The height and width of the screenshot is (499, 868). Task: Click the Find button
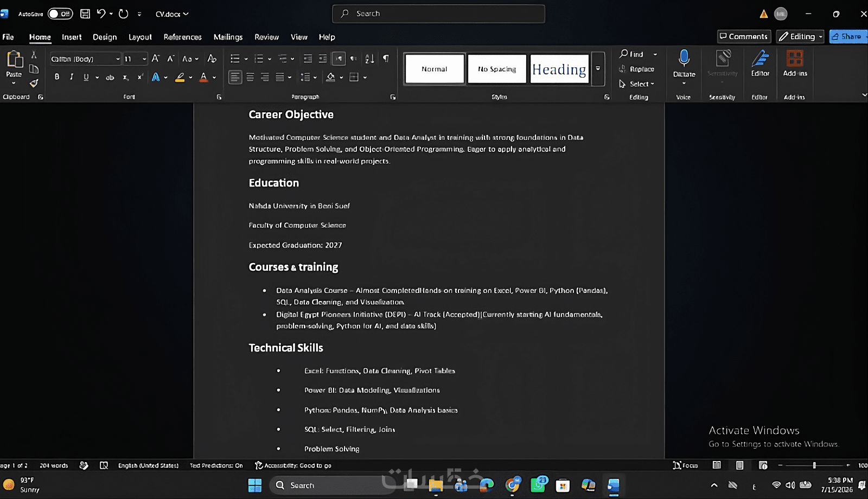[x=632, y=54]
